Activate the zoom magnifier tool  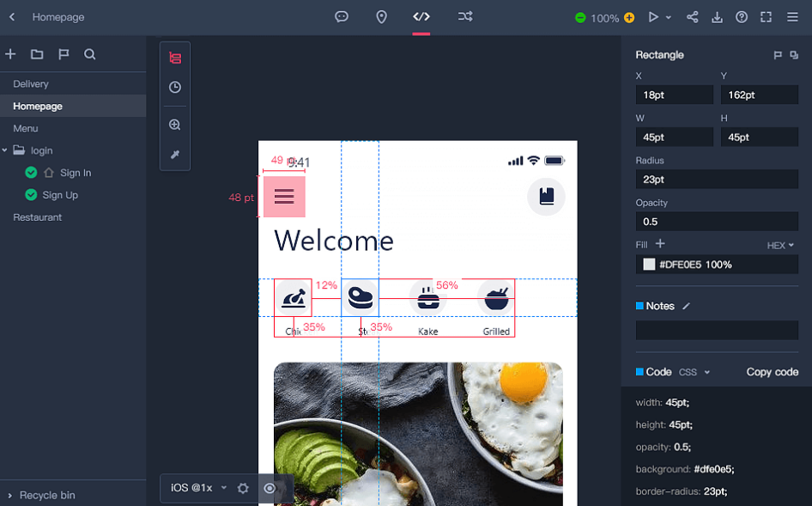[174, 124]
